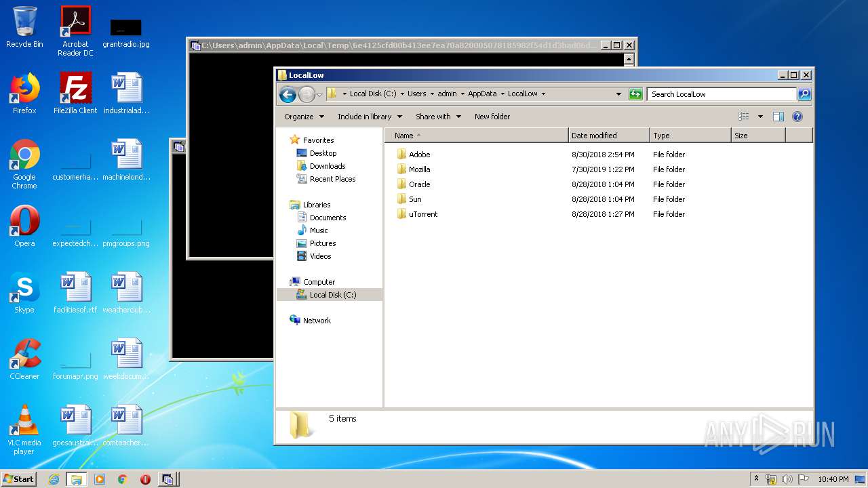This screenshot has height=488, width=868.
Task: Sort by Size column header
Action: (758, 136)
